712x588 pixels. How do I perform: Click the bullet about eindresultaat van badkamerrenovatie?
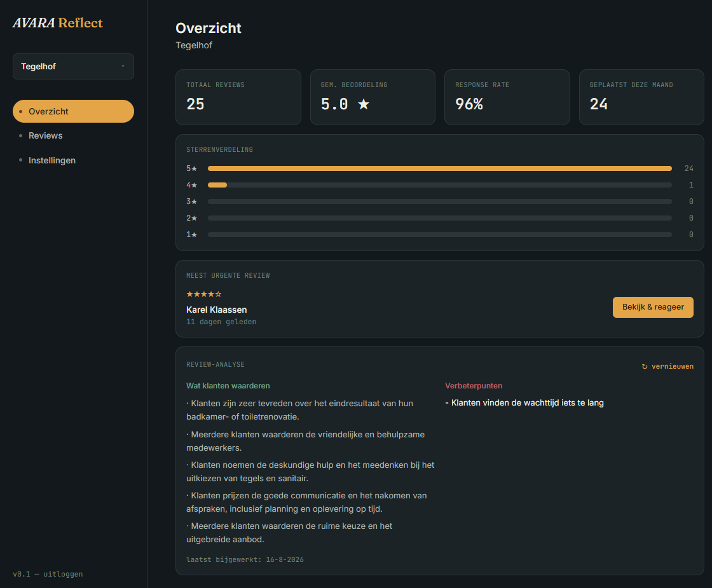point(299,410)
